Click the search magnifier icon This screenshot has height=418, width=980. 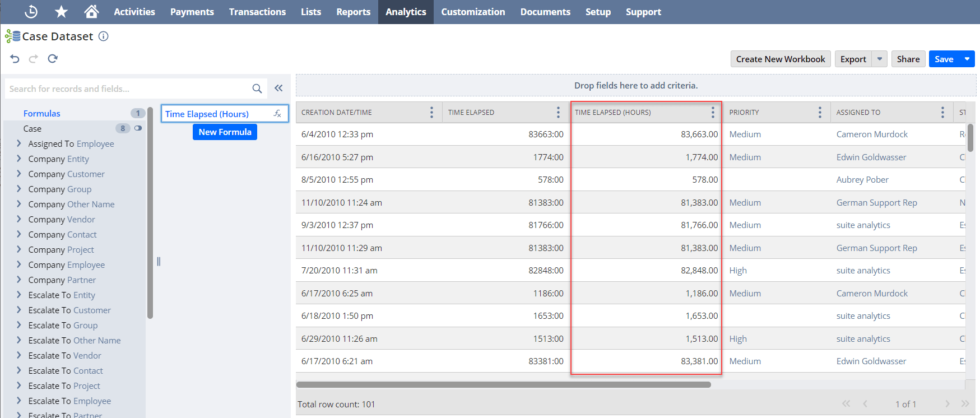(x=257, y=89)
